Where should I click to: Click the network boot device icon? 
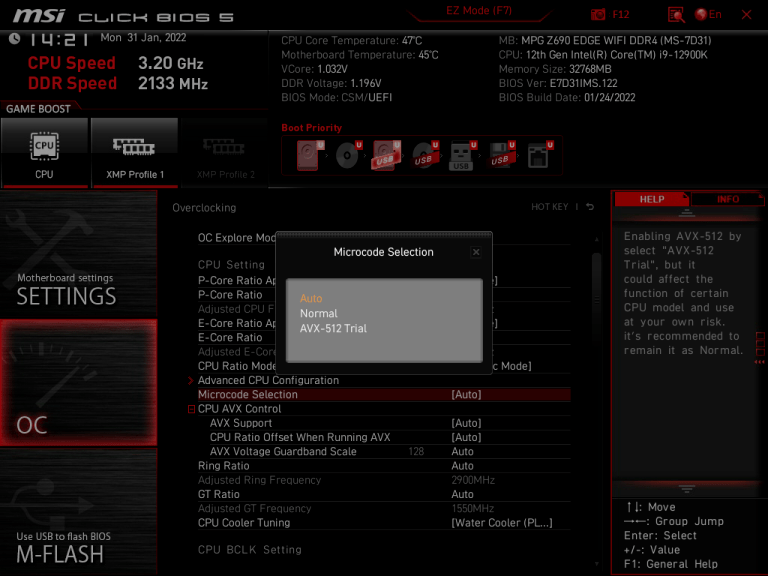click(539, 155)
